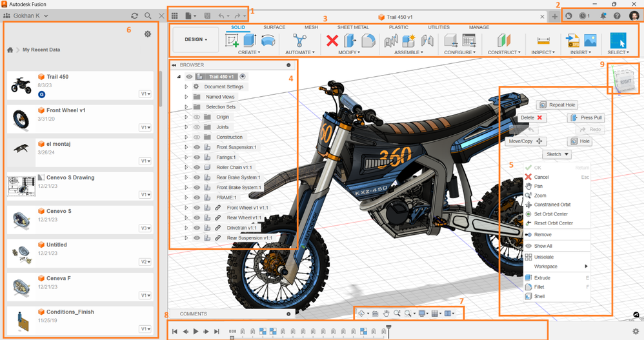Image resolution: width=644 pixels, height=340 pixels.
Task: Switch to the SHEET METAL tab
Action: pyautogui.click(x=353, y=27)
